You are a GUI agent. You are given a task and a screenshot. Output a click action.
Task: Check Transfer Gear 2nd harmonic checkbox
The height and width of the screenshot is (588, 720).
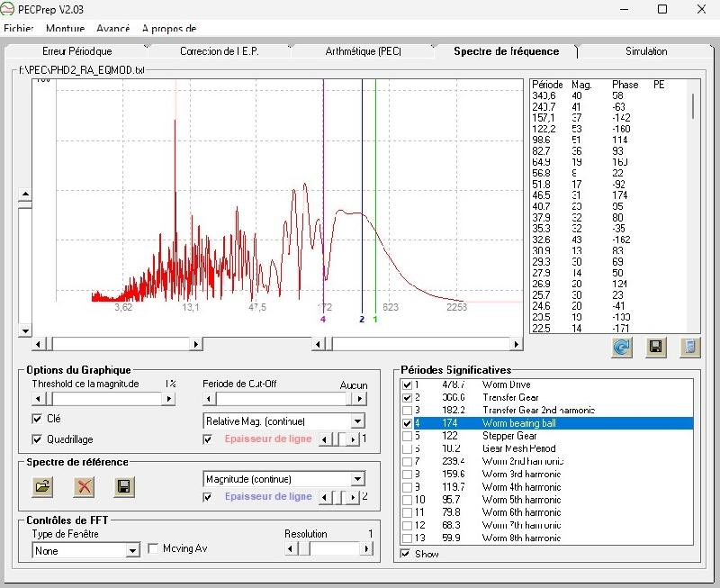point(407,411)
